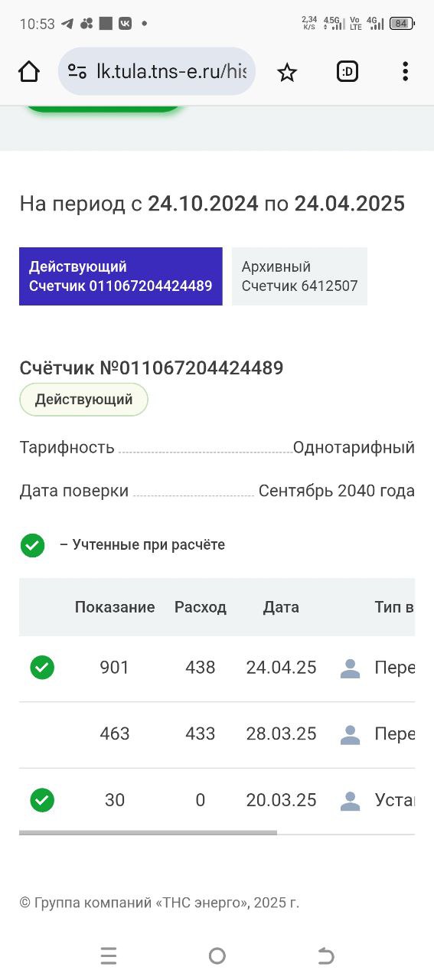
Task: Tap the Android back navigation button
Action: coord(325,955)
